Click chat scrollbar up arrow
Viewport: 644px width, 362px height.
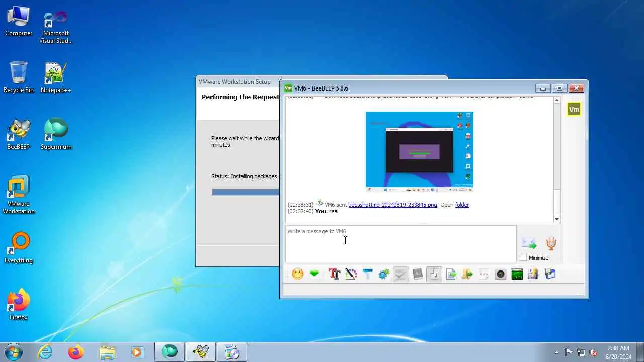click(x=557, y=100)
